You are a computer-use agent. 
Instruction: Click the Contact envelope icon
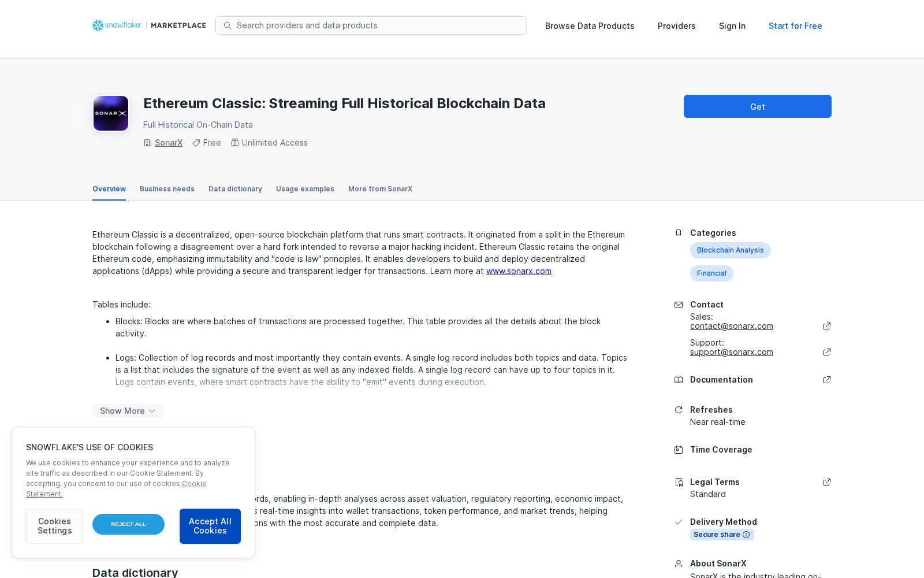pos(679,305)
